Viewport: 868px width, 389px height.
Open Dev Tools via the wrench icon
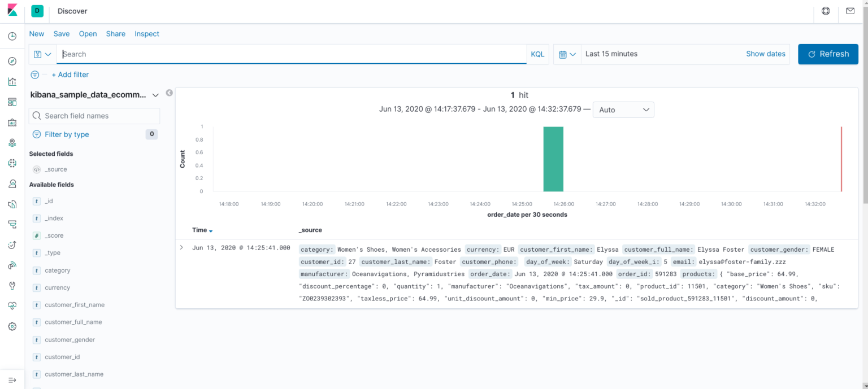tap(12, 285)
